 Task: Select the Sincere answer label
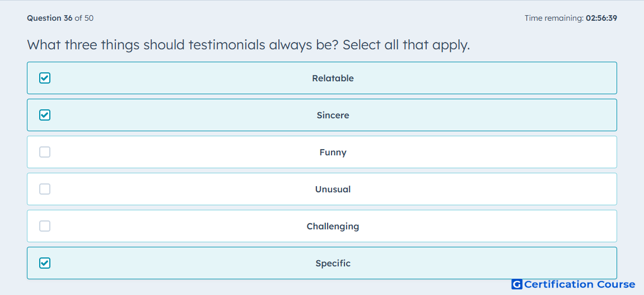tap(333, 115)
